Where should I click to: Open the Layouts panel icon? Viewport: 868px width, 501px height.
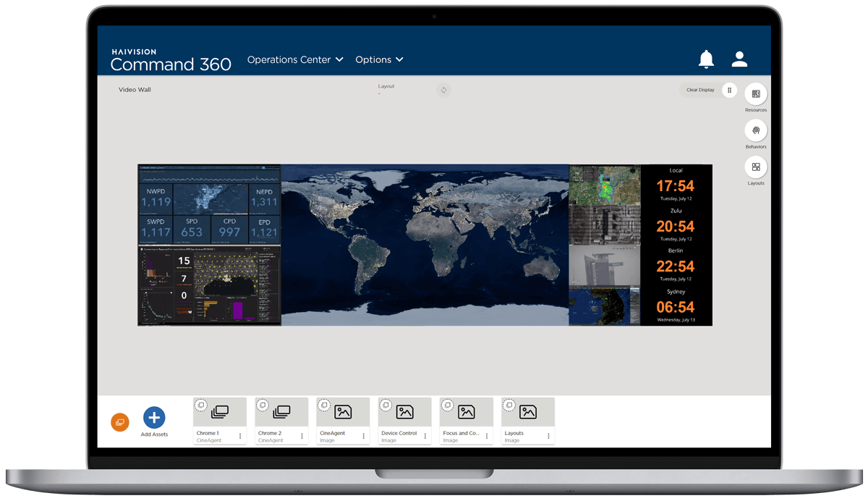coord(756,167)
